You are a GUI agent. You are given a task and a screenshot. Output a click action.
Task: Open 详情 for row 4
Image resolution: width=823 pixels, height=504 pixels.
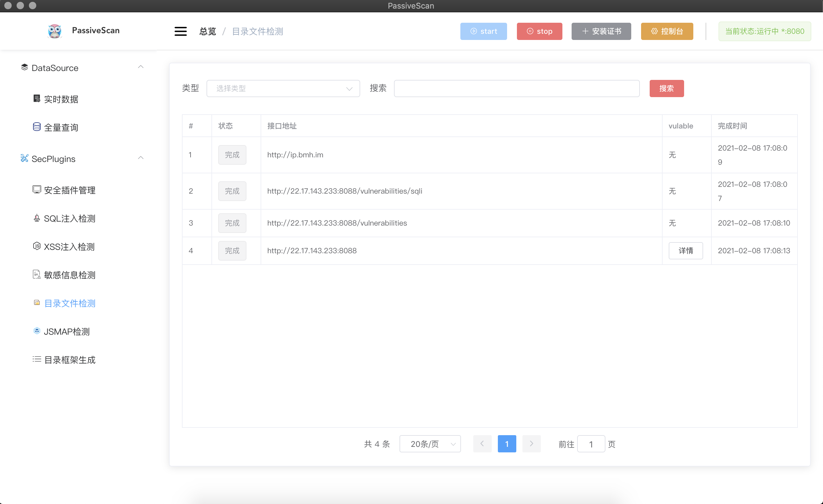[x=685, y=250]
